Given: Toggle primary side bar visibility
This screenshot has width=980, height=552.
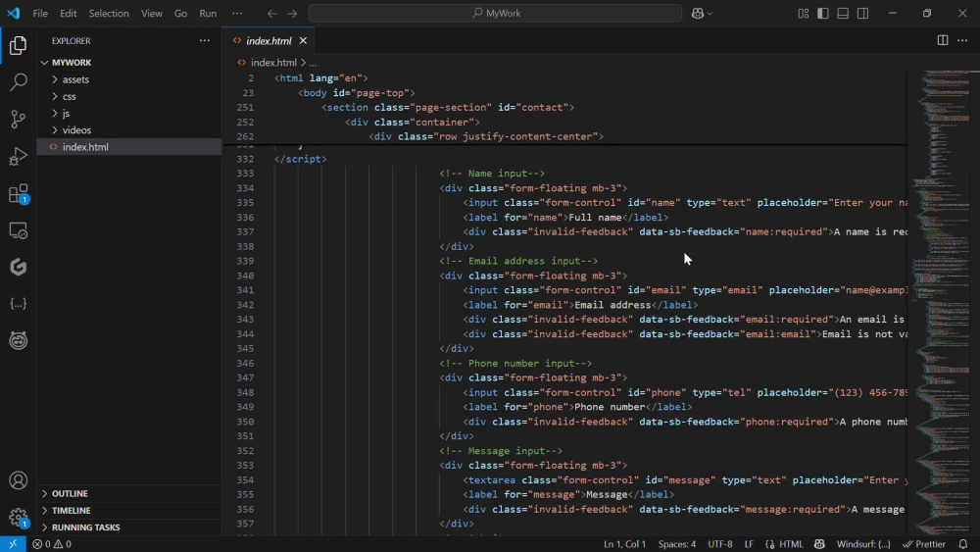Looking at the screenshot, I should [823, 13].
